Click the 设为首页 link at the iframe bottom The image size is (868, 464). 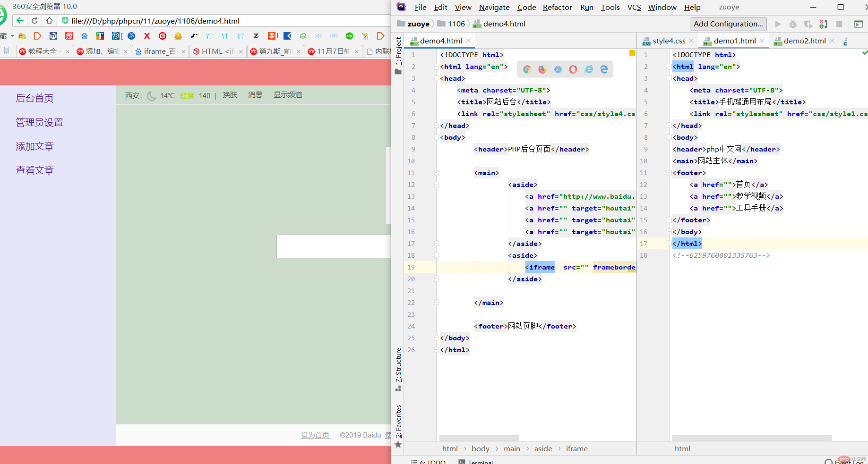tap(315, 435)
